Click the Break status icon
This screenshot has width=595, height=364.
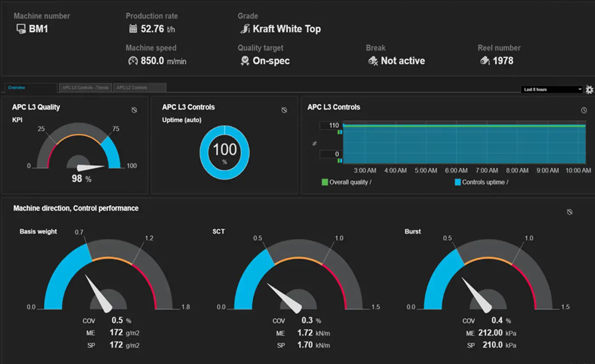click(373, 61)
